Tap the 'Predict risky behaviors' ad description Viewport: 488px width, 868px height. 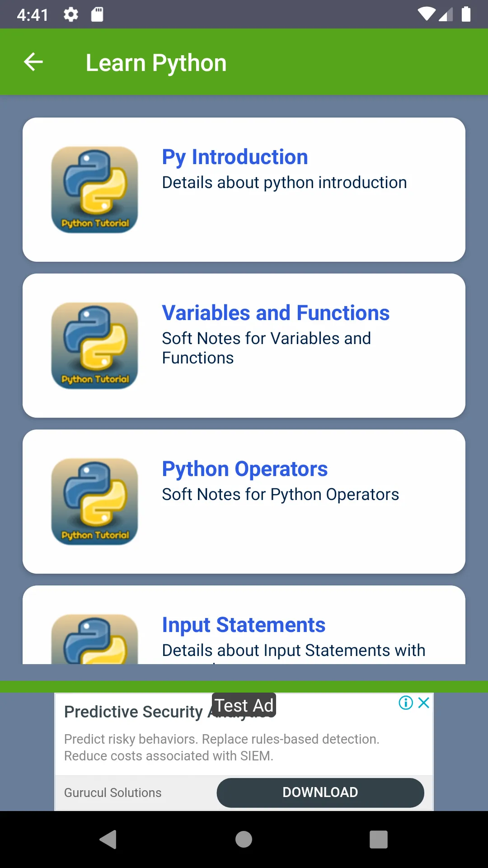point(222,747)
